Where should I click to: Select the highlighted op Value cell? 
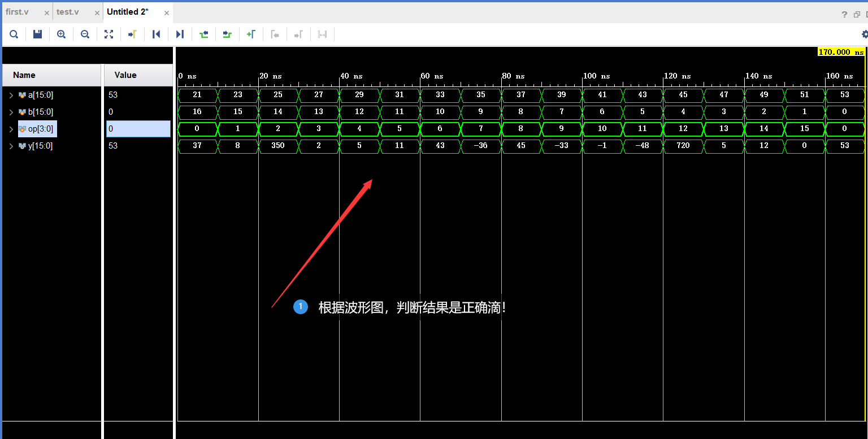coord(138,129)
